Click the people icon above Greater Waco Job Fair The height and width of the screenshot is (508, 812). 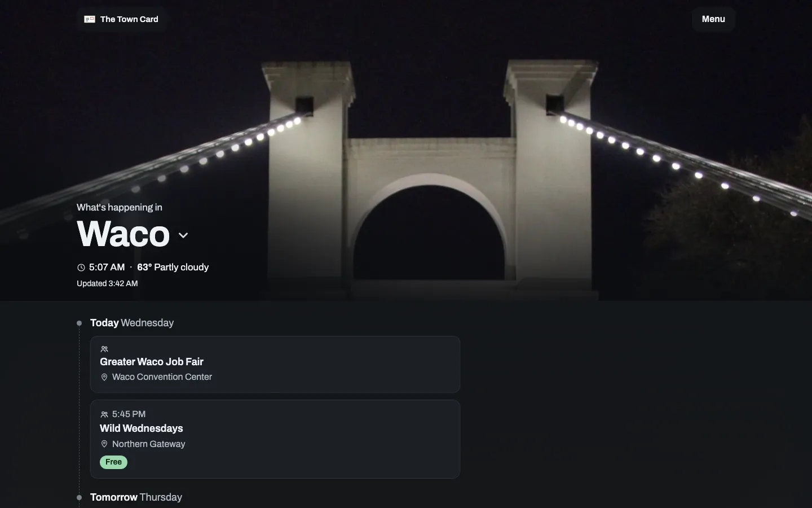(x=104, y=349)
